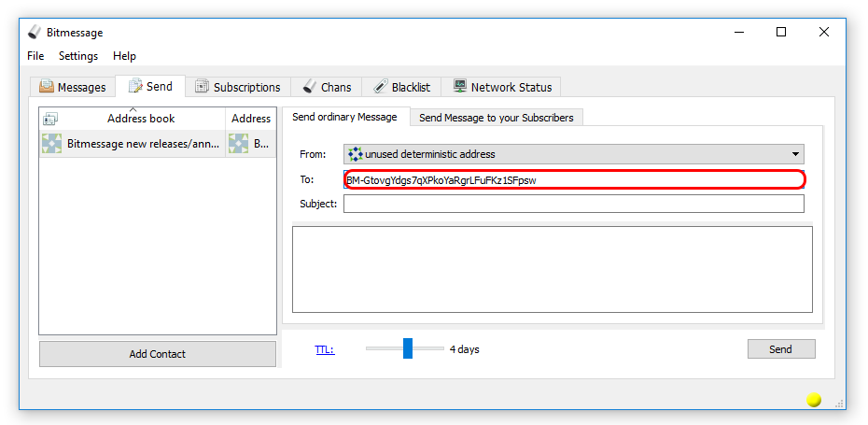Click the Messages inbox icon
This screenshot has width=868, height=425.
(47, 87)
